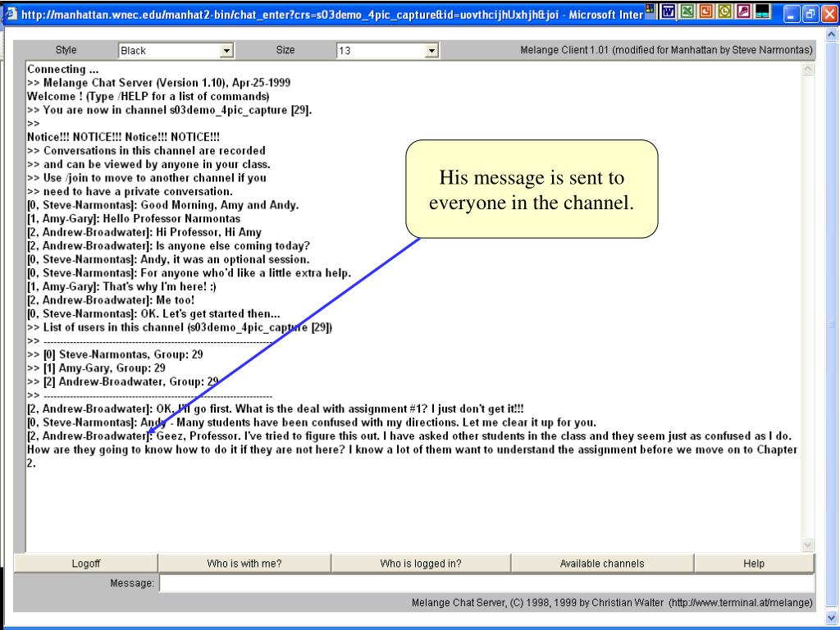Click the 'Is anyone else coming today?' message
840x630 pixels.
pos(233,246)
